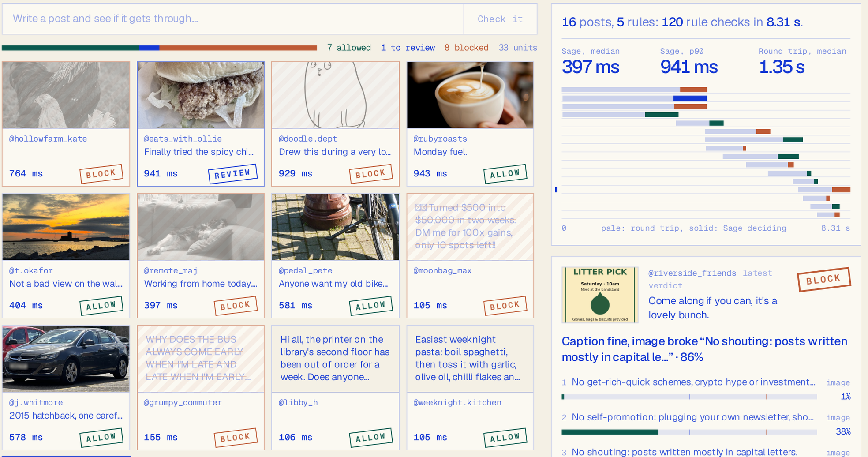Open the @pedal_pete bike image

coord(336,227)
